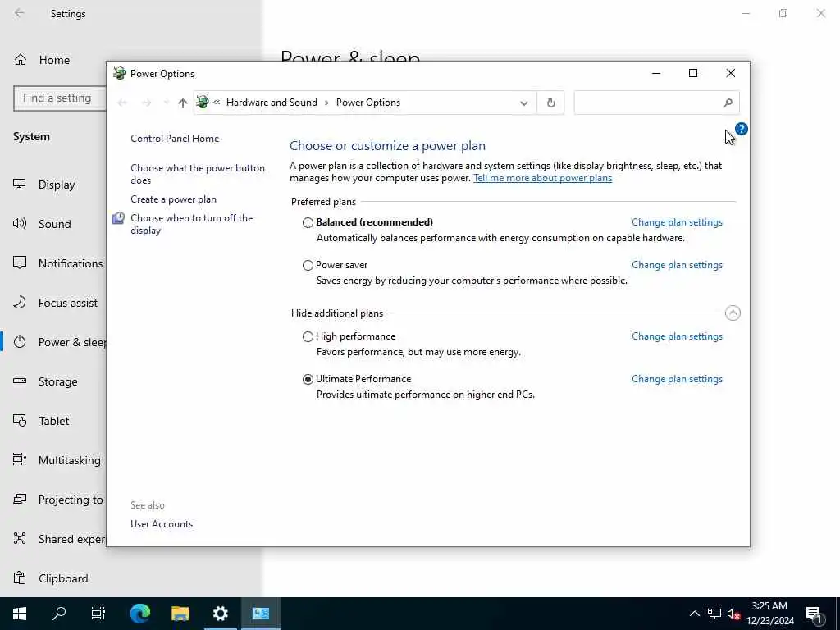Click the Power Options title bar icon
The height and width of the screenshot is (630, 840).
[x=120, y=73]
